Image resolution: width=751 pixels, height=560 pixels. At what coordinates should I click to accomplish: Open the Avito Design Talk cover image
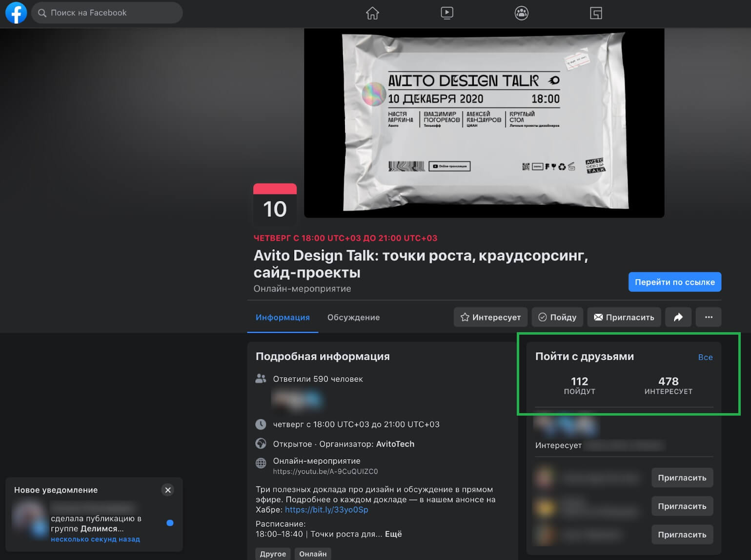click(484, 122)
